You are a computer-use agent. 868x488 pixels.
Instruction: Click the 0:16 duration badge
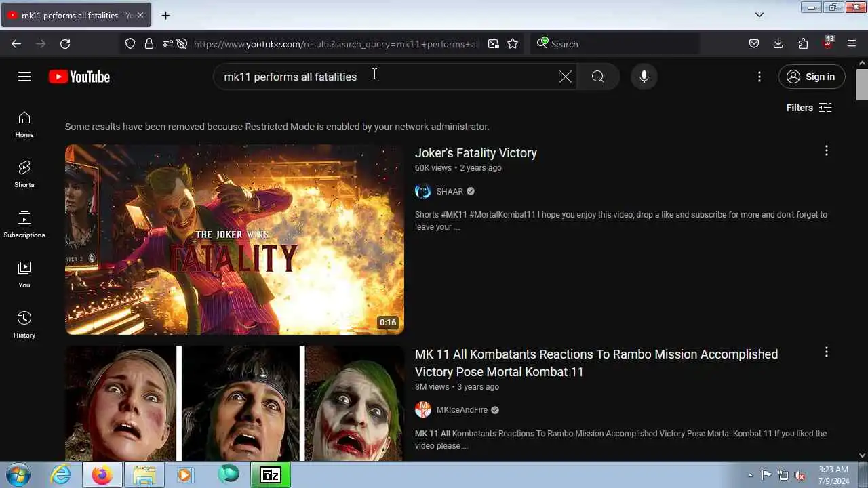(x=388, y=323)
